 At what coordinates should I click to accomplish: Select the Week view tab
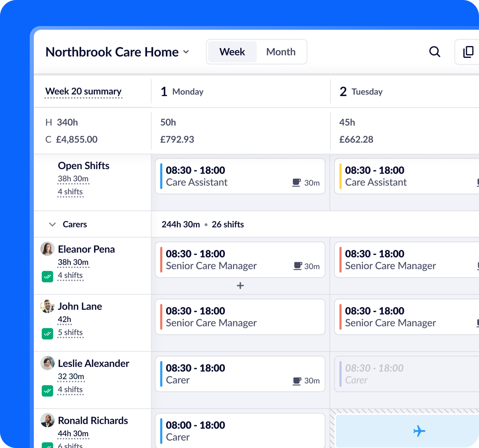[232, 52]
